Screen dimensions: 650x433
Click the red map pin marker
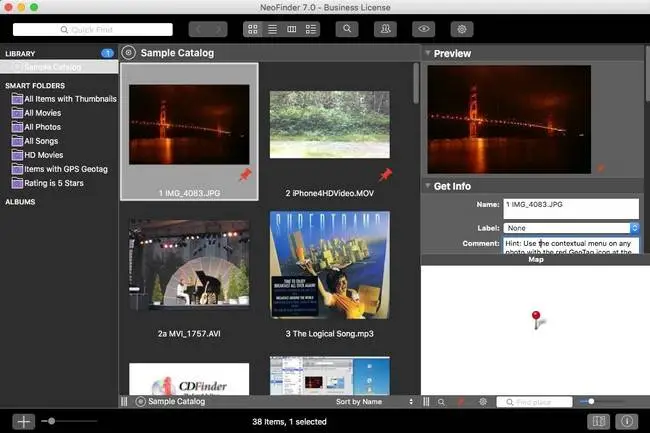point(536,320)
